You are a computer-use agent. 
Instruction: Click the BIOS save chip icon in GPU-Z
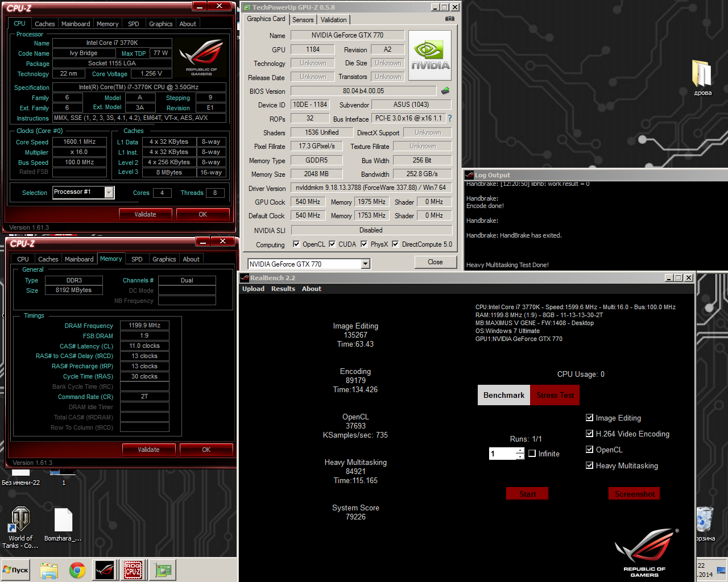(445, 91)
